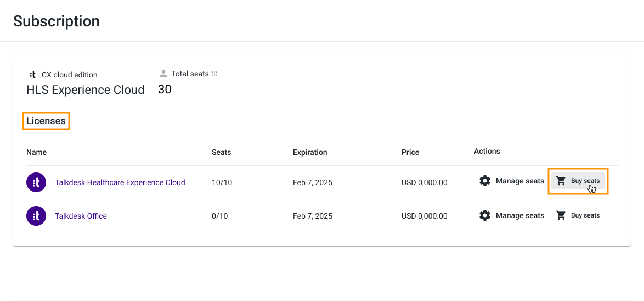The image size is (644, 301).
Task: Click cart icon in Talkdesk Office row
Action: coord(561,215)
